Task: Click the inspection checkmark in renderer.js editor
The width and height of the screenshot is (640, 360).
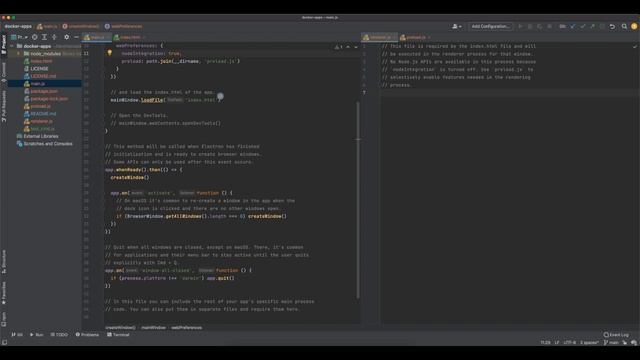Action: click(635, 47)
